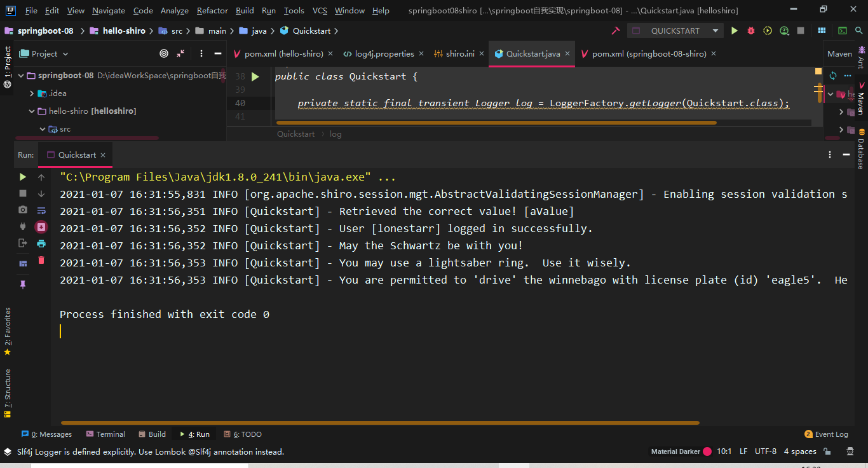
Task: Pin the Quickstart run tab
Action: pos(23,284)
